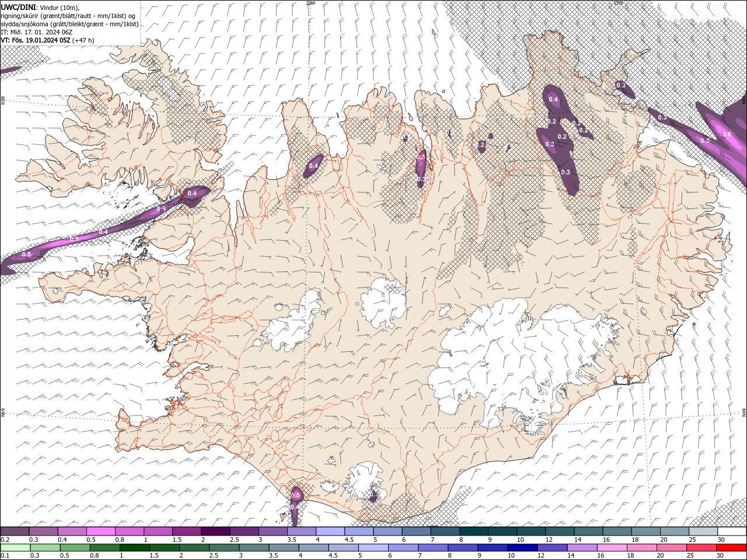Screen dimensions: 747x560
Task: Select the bright red swatch labeled 30 in the lower legend row
Action: click(x=731, y=548)
